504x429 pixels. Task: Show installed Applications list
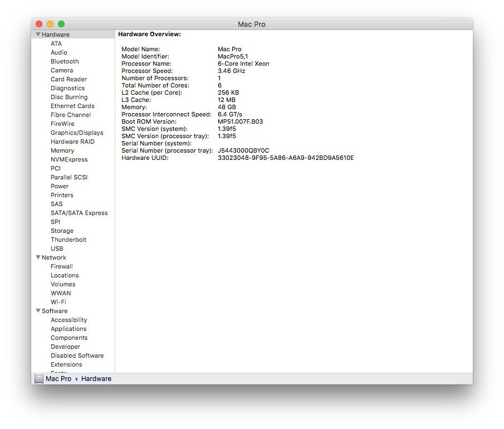pyautogui.click(x=68, y=329)
